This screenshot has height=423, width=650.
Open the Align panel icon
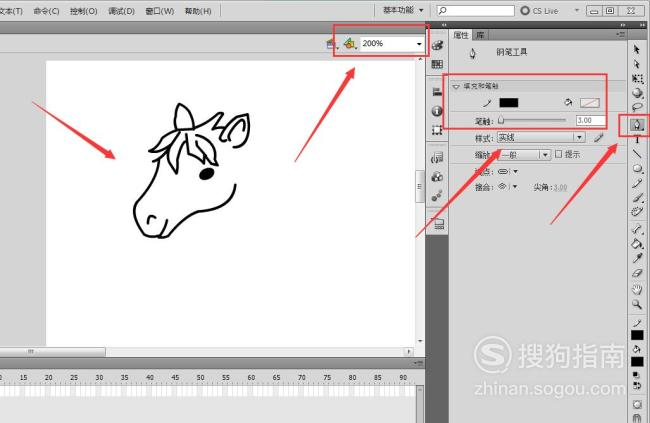tap(437, 92)
